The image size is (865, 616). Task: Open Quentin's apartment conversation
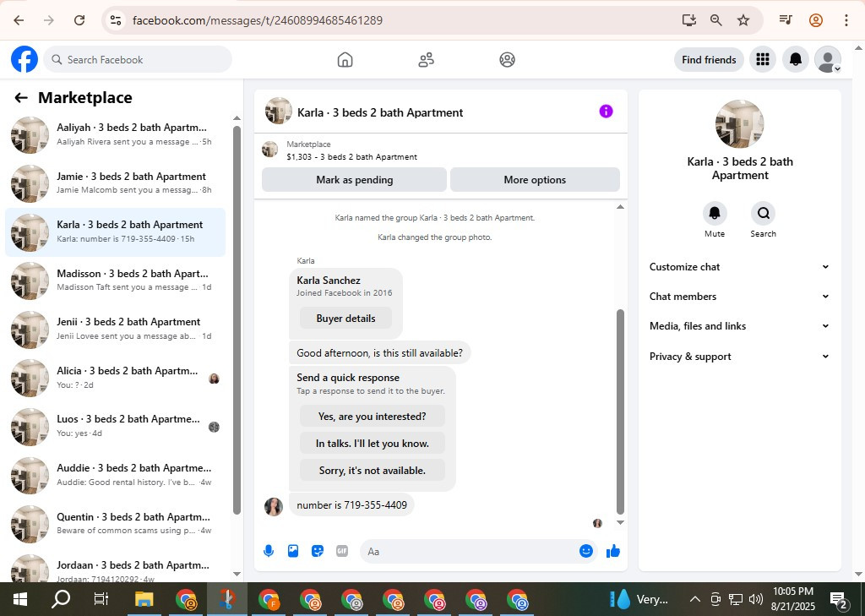(x=115, y=523)
